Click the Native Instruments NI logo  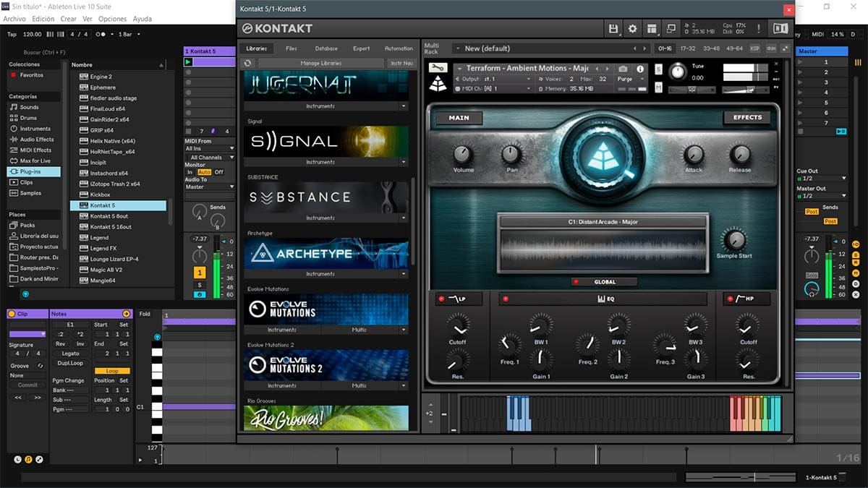click(x=780, y=28)
